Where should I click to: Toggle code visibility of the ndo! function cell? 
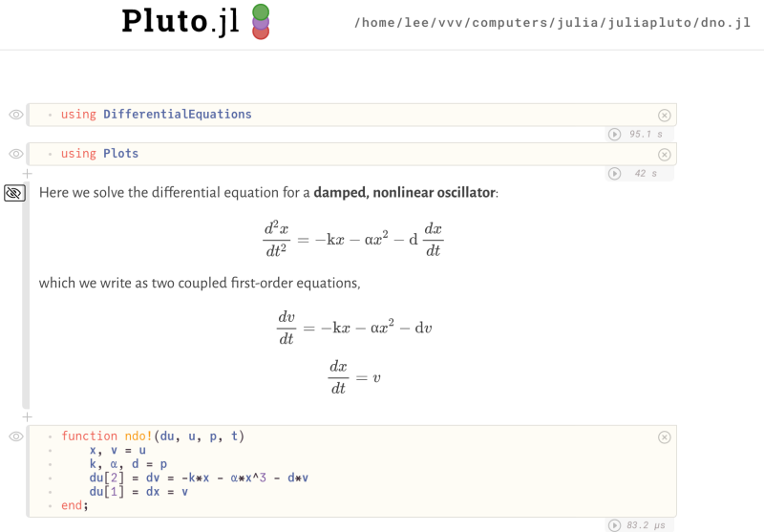click(x=15, y=436)
